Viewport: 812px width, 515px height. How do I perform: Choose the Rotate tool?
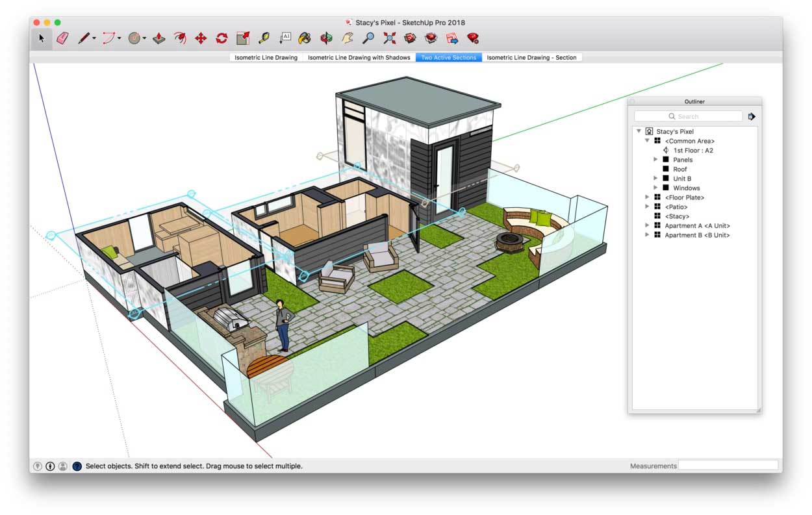(222, 38)
